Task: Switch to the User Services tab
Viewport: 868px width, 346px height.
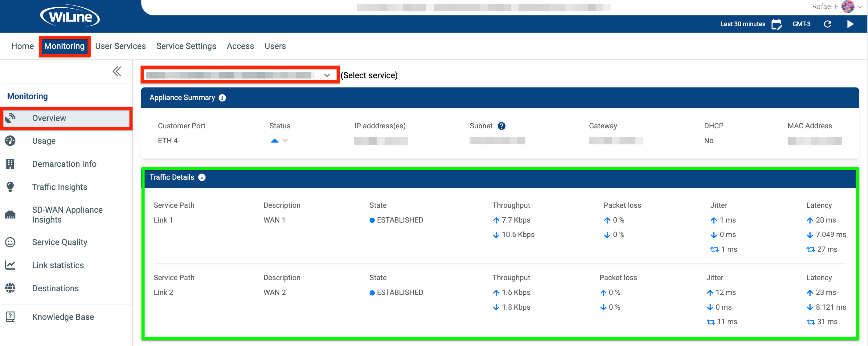Action: 120,46
